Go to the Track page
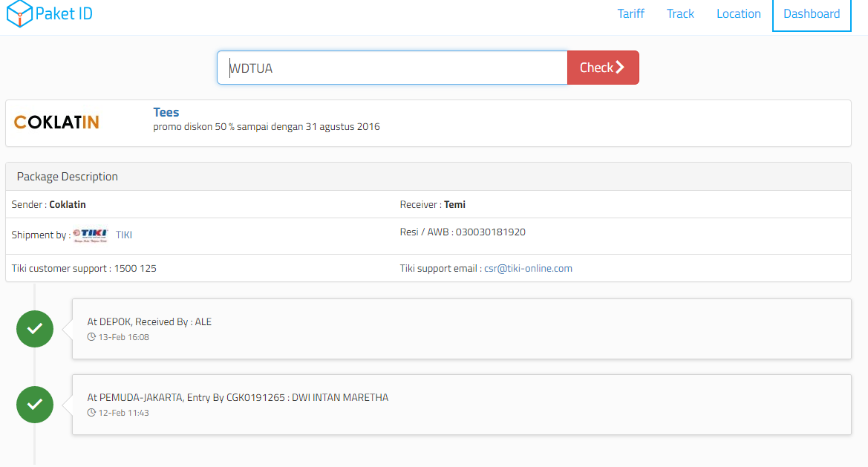This screenshot has width=868, height=467. (x=680, y=14)
